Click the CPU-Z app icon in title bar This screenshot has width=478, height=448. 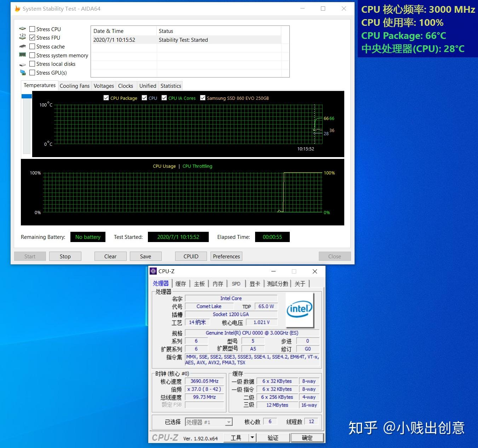click(x=153, y=271)
